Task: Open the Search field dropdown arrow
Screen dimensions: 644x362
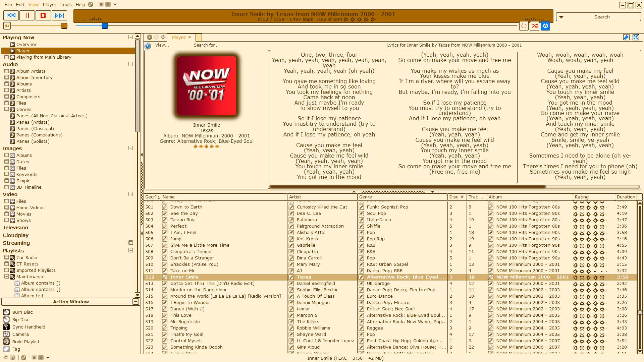Action: coord(561,17)
